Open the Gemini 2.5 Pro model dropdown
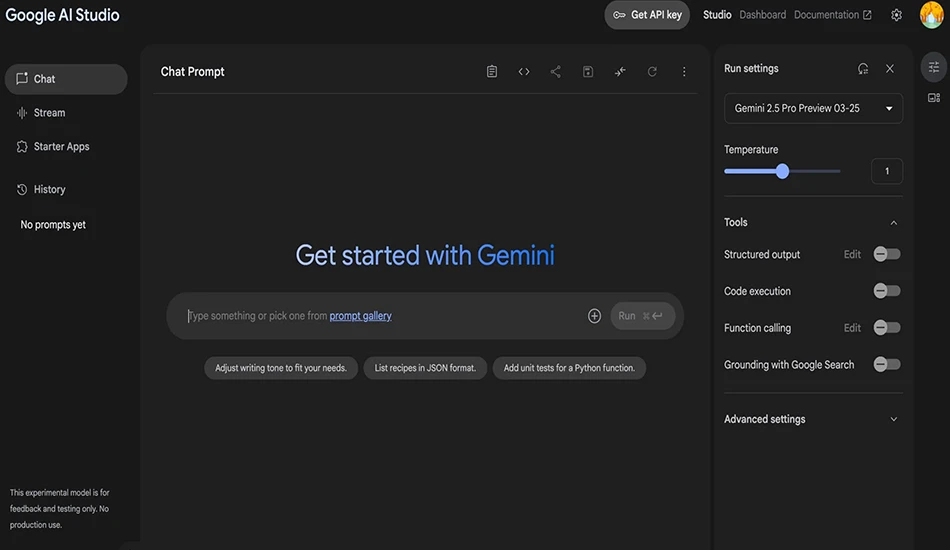 click(x=813, y=108)
